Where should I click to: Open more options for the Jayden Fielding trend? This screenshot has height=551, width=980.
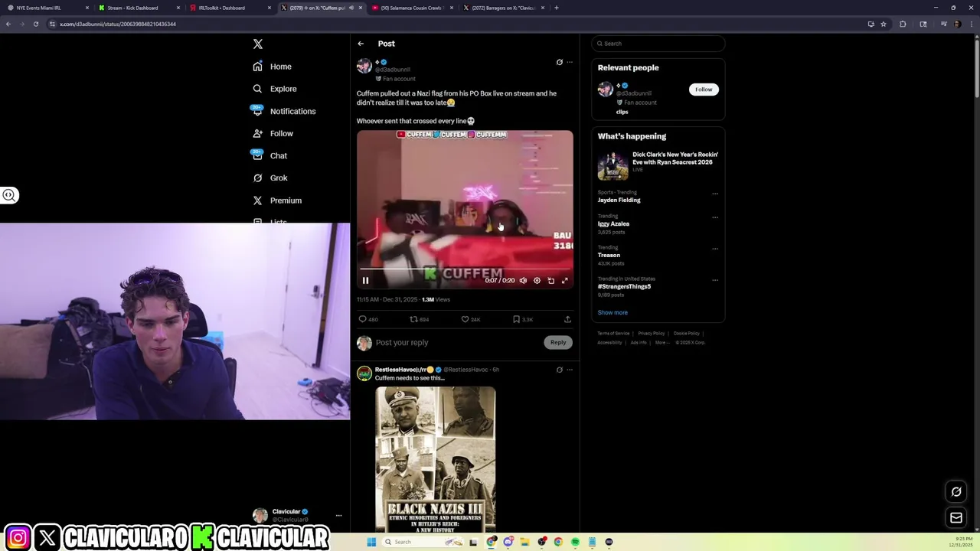coord(715,194)
